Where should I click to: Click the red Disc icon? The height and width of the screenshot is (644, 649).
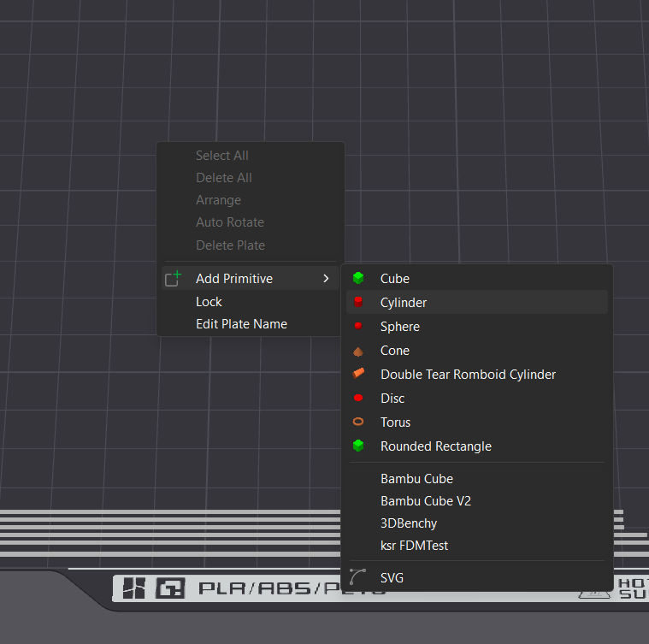point(358,399)
